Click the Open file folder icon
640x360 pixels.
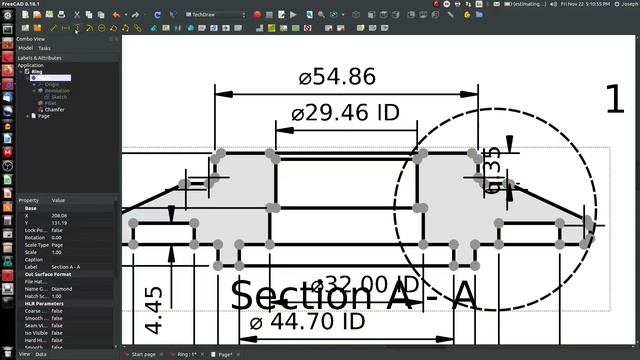point(37,15)
